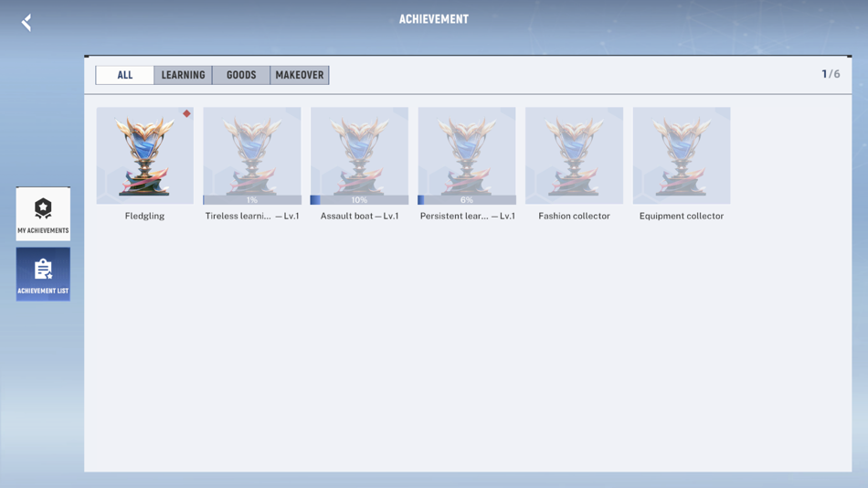Open My Achievements sidebar panel
868x488 pixels.
click(43, 214)
